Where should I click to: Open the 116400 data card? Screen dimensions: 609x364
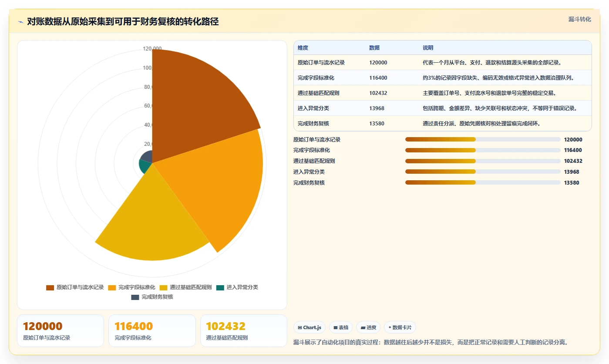152,330
